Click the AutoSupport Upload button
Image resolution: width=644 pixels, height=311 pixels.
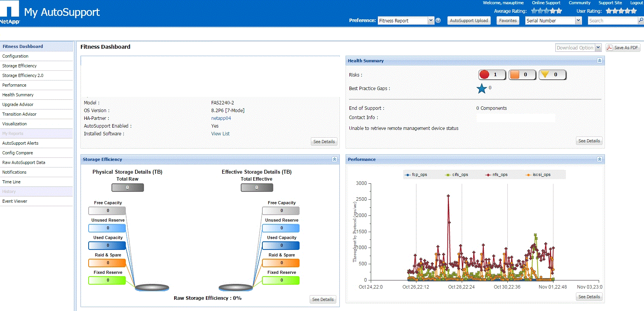tap(469, 21)
